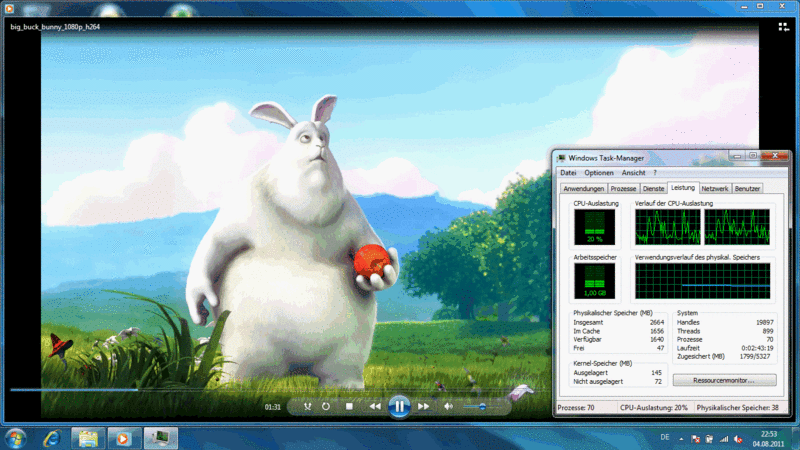The width and height of the screenshot is (800, 450).
Task: Switch the player to library view icon
Action: pyautogui.click(x=783, y=27)
